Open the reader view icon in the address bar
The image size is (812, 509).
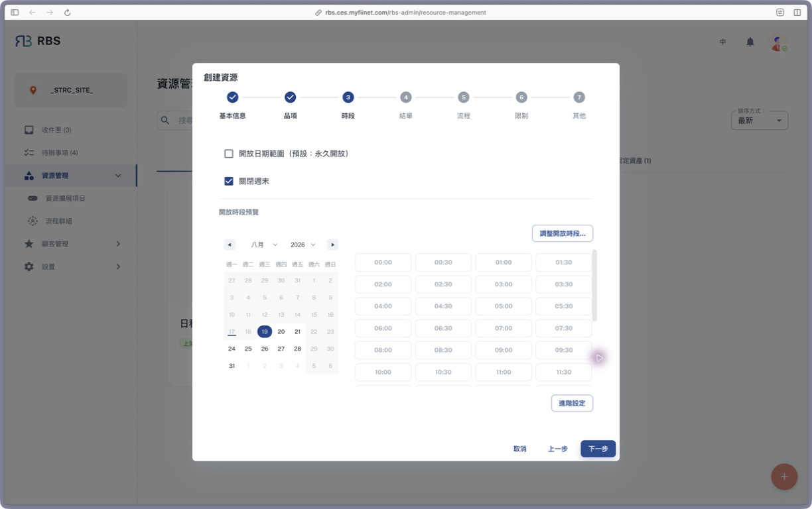(x=780, y=13)
